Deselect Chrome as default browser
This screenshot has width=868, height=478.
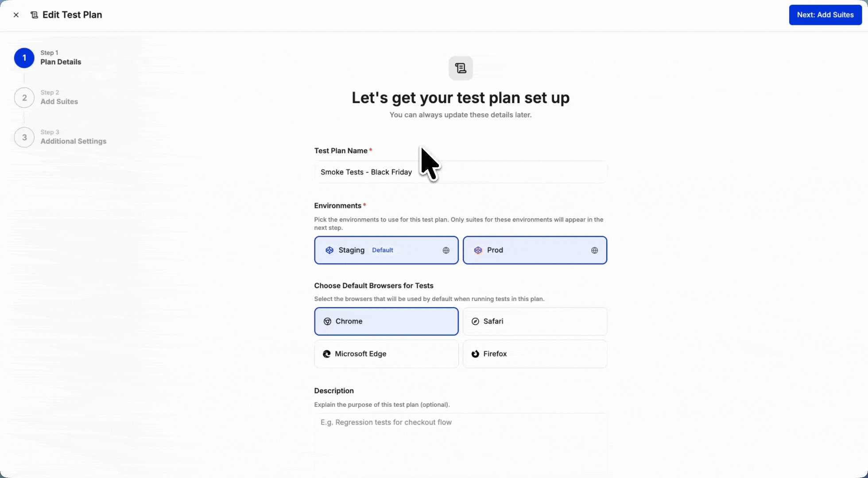click(x=386, y=321)
